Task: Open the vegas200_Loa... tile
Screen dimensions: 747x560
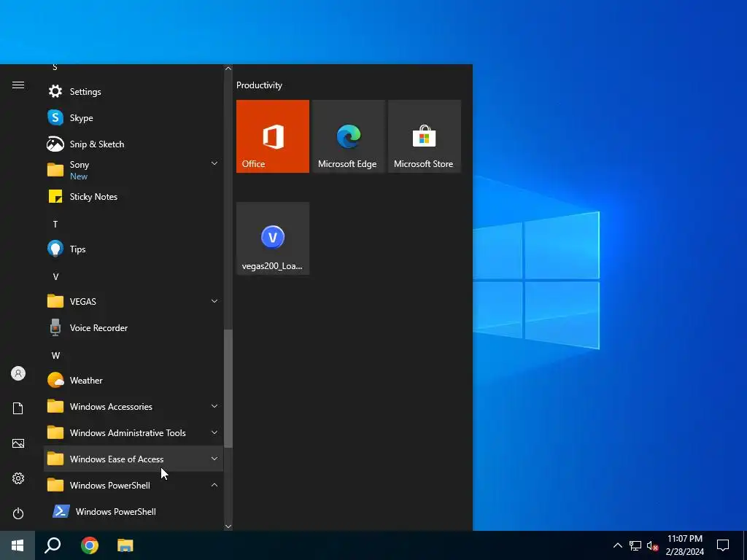Action: [273, 238]
